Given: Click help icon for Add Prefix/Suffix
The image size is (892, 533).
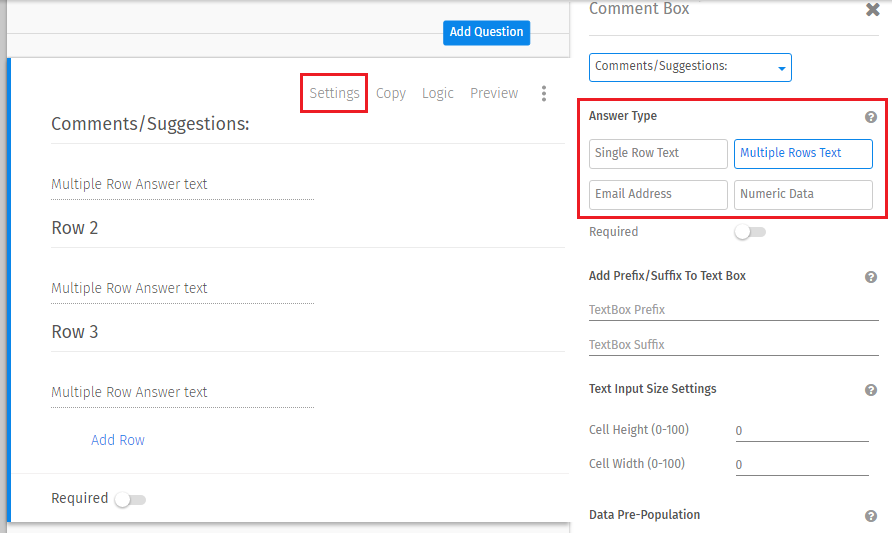Looking at the screenshot, I should pyautogui.click(x=871, y=277).
